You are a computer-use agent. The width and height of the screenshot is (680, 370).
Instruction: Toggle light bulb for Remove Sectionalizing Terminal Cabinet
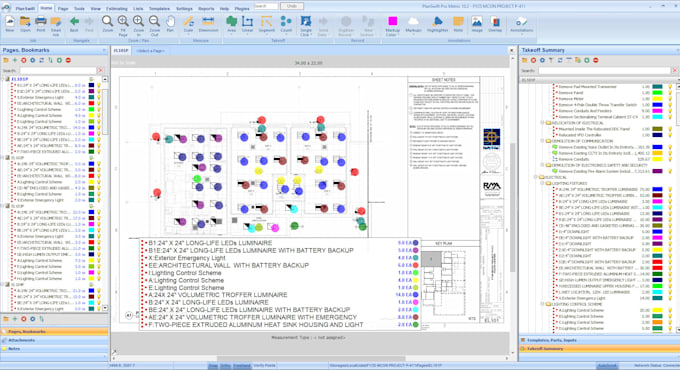pos(670,117)
